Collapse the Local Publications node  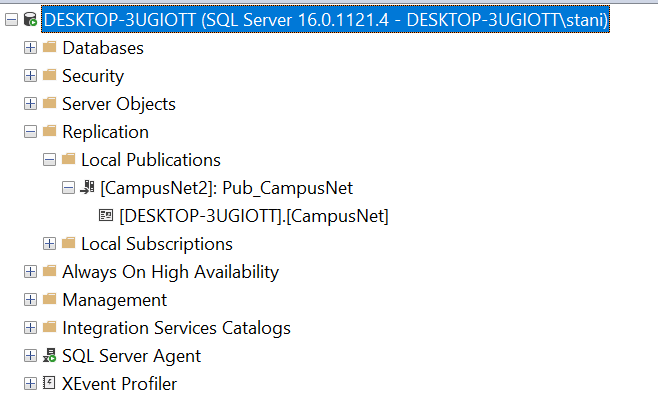click(49, 159)
